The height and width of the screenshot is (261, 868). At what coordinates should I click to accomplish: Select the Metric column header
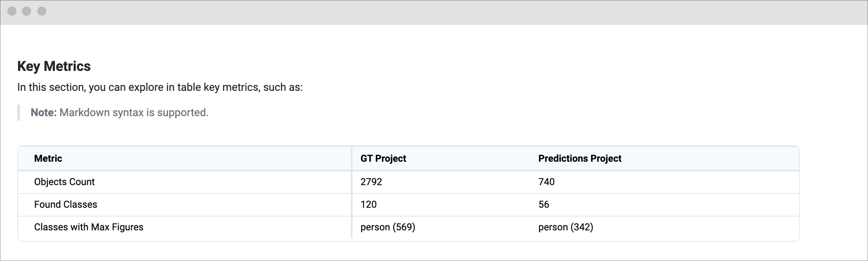pos(48,158)
